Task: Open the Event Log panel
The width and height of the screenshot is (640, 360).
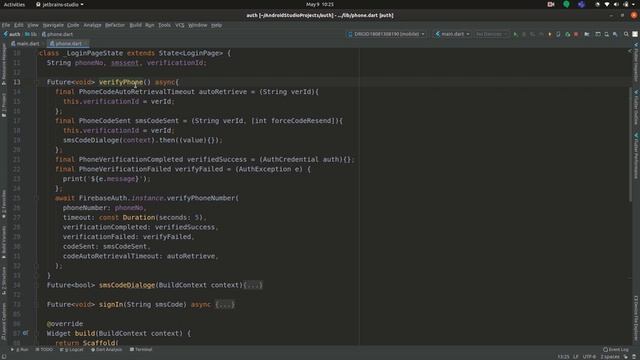Action: coord(616,349)
